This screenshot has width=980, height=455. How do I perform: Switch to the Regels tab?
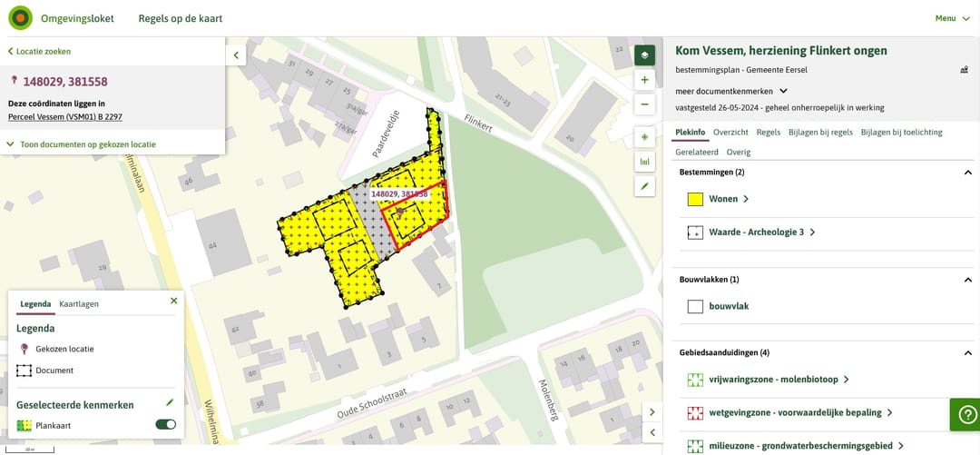[769, 133]
